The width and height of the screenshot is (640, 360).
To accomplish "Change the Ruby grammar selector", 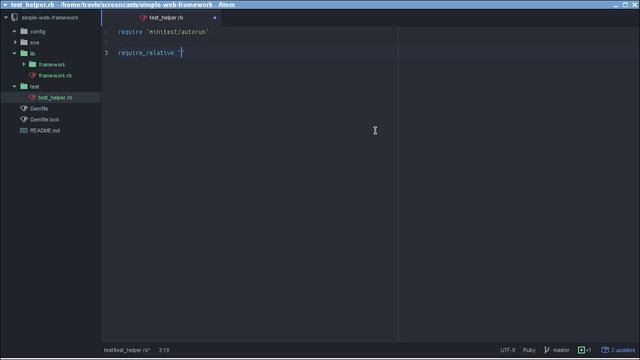I will point(529,350).
